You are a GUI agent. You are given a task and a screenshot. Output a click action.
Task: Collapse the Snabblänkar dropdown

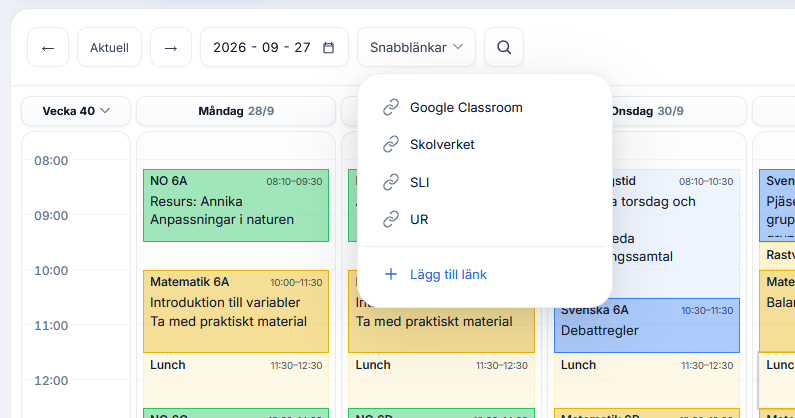tap(416, 47)
